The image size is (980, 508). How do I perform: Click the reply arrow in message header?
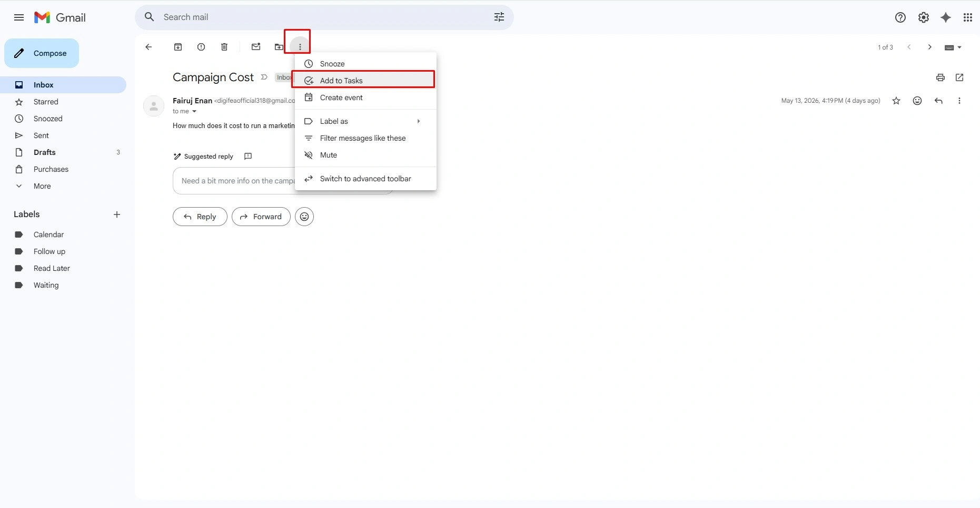click(938, 101)
